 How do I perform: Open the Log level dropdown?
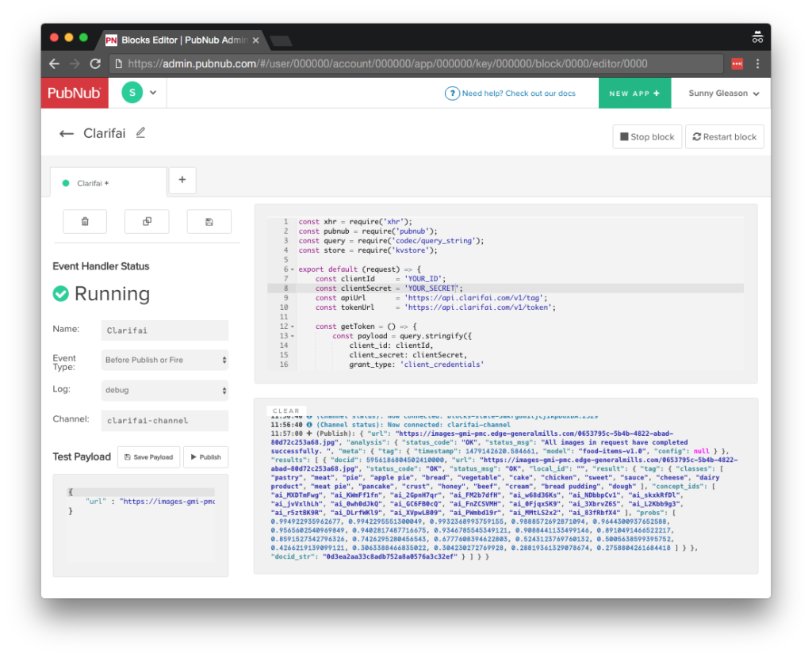tap(165, 390)
